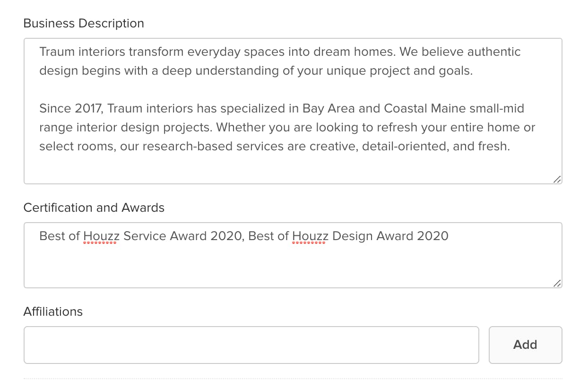Click the Add button next to Affiliations
The width and height of the screenshot is (588, 380).
[x=525, y=345]
